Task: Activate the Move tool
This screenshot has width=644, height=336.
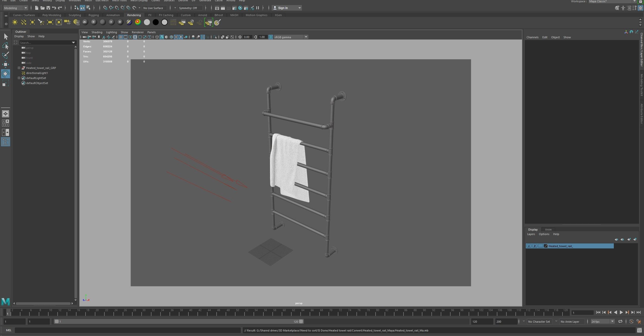Action: (6, 64)
